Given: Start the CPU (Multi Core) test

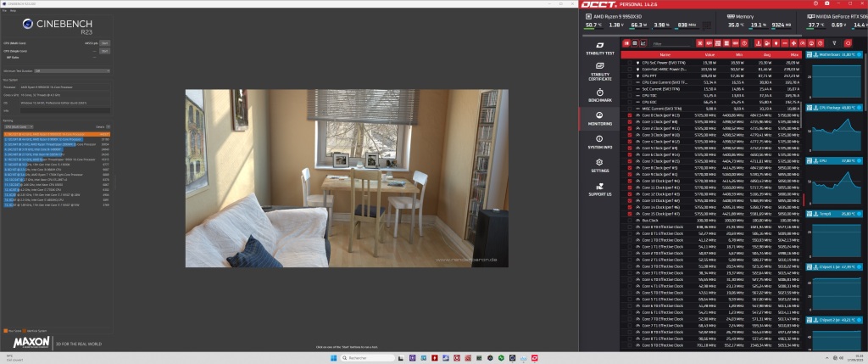Looking at the screenshot, I should point(105,42).
